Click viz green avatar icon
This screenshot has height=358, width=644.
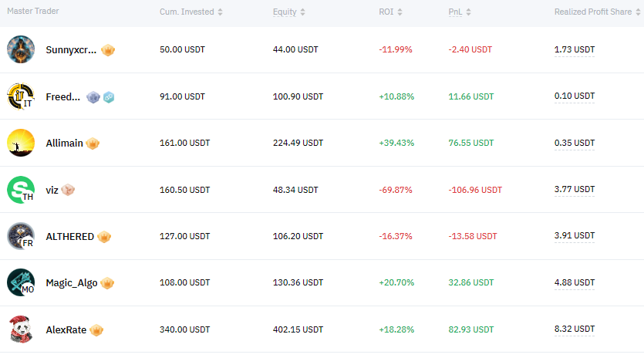pos(21,190)
